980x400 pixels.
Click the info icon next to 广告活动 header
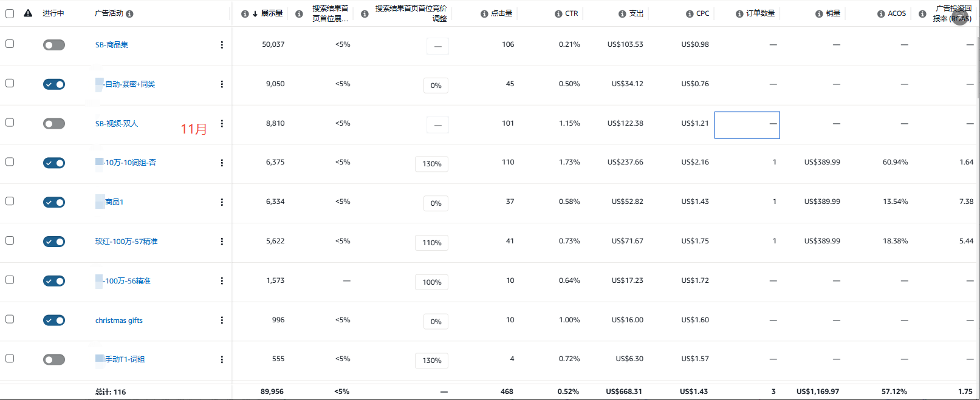[x=129, y=13]
